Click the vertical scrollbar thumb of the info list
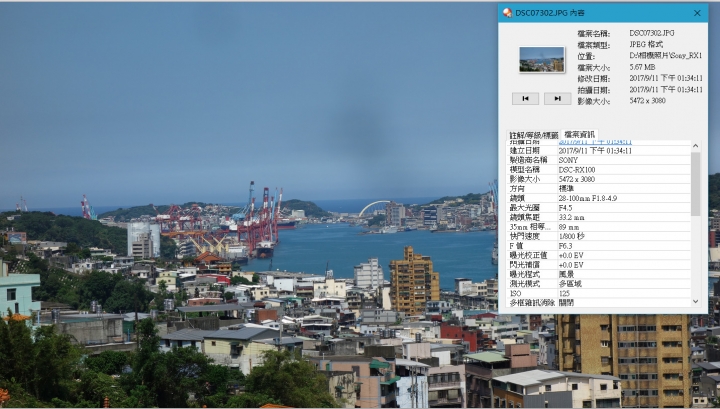This screenshot has height=409, width=720. pyautogui.click(x=696, y=184)
